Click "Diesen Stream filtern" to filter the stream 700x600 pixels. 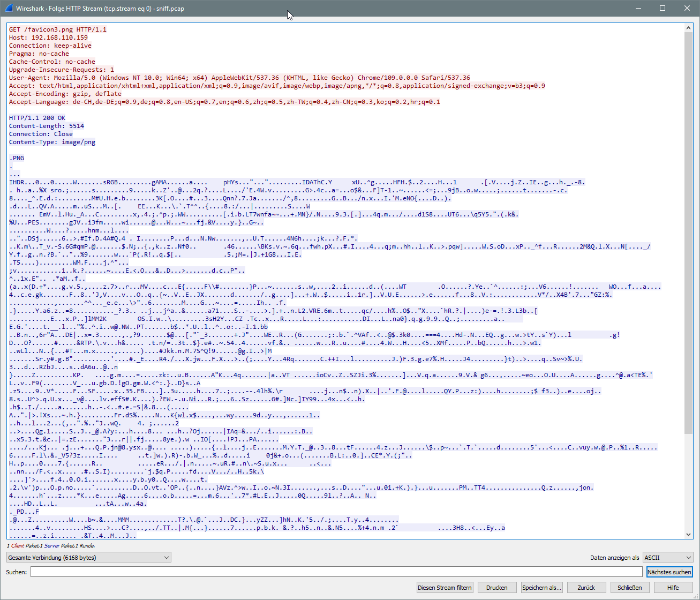pyautogui.click(x=445, y=587)
